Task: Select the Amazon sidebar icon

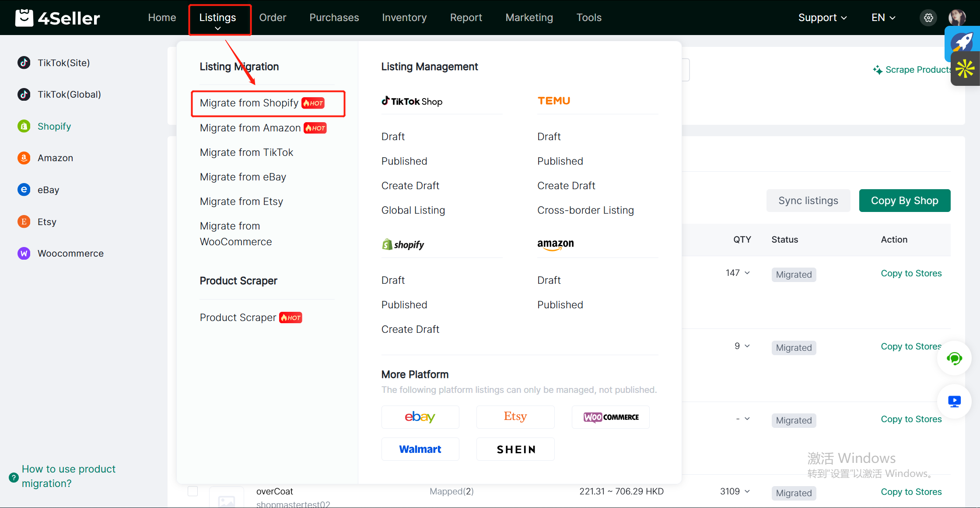Action: (x=24, y=158)
